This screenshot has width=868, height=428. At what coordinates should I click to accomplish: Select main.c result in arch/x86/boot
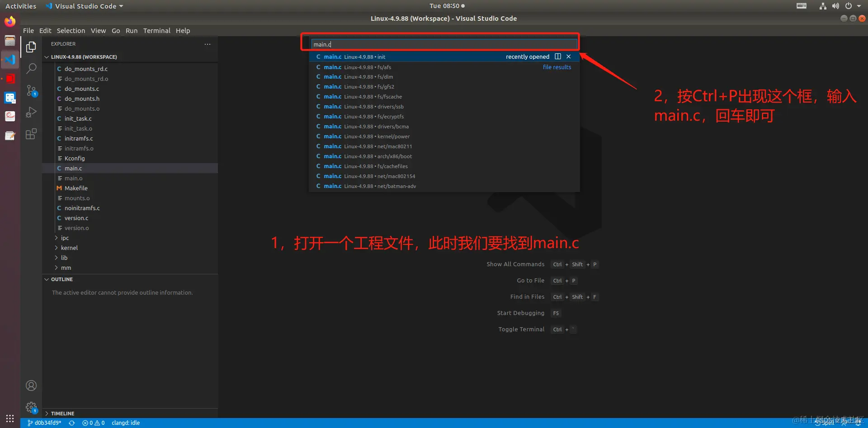tap(444, 156)
